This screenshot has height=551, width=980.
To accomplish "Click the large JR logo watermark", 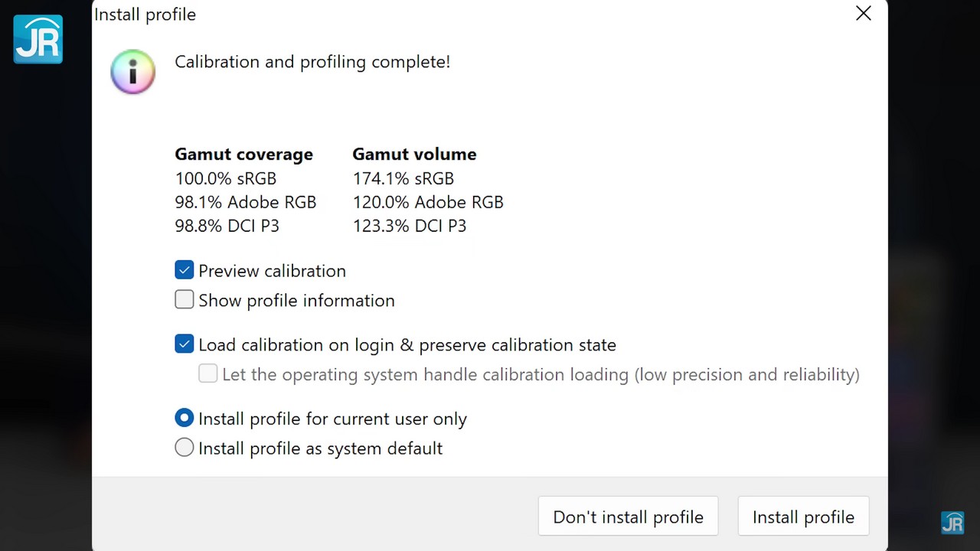I will pos(38,39).
